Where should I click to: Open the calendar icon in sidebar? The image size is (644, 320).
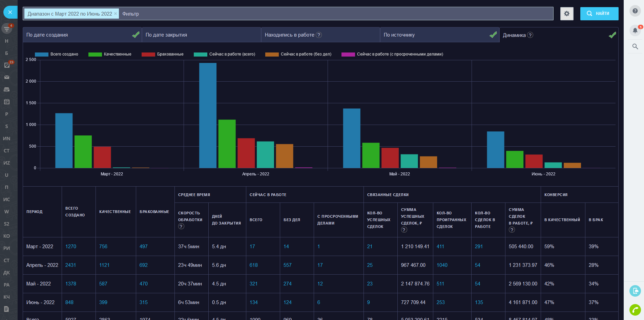pos(7,102)
